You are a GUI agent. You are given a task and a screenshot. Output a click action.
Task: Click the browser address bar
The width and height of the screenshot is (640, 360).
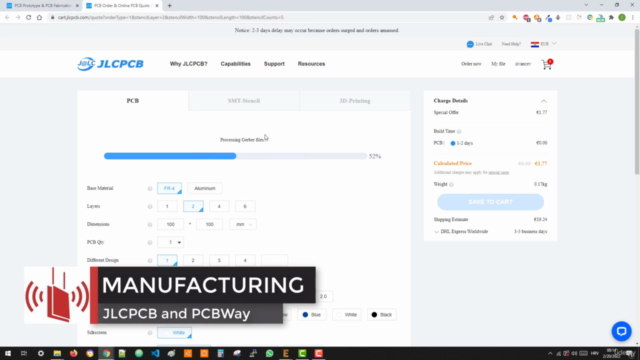point(269,18)
